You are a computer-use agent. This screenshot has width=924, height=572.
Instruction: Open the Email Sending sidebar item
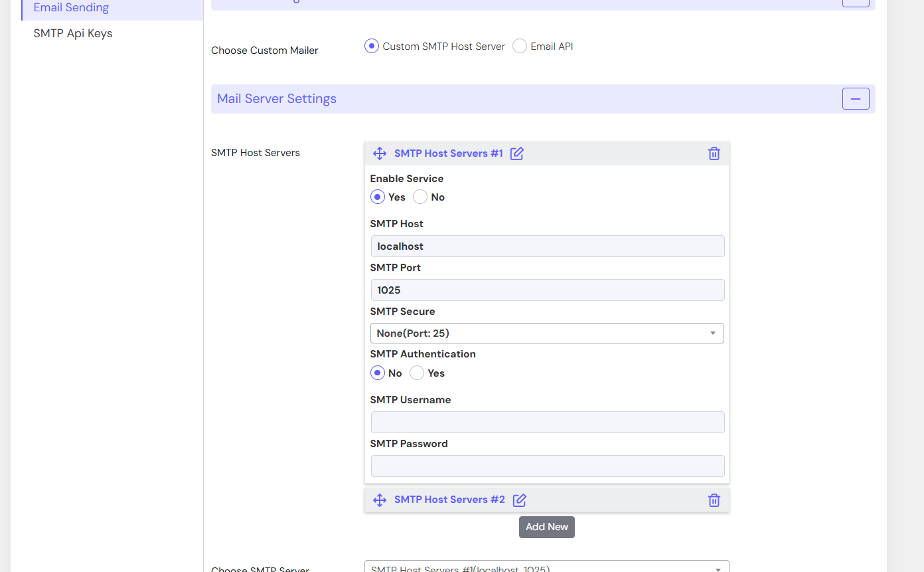click(x=71, y=8)
